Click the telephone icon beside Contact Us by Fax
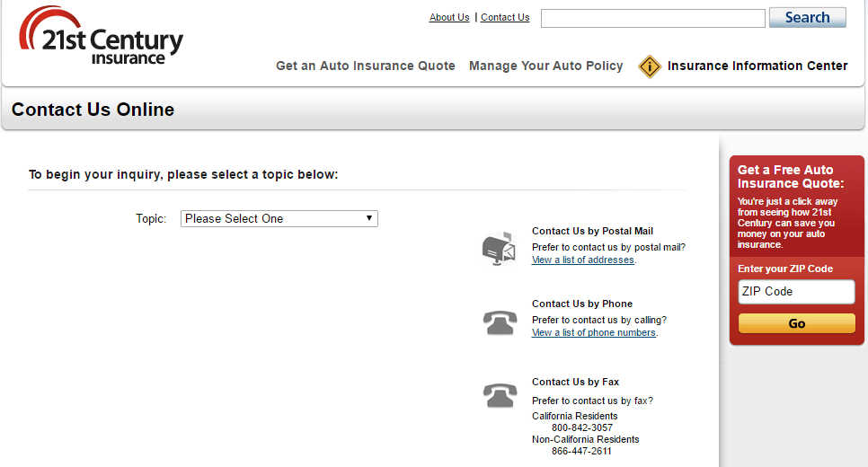The width and height of the screenshot is (868, 467). [500, 395]
